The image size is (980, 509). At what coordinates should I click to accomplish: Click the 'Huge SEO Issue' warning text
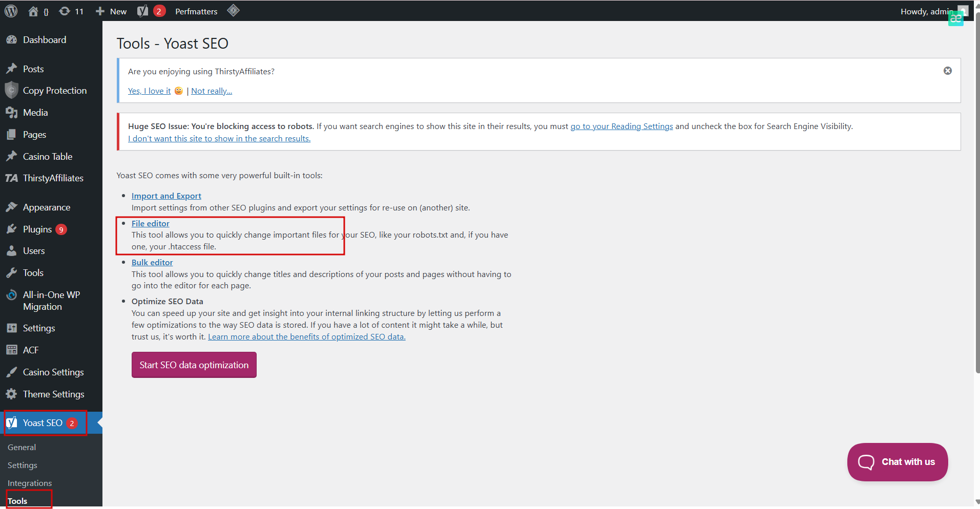tap(221, 126)
